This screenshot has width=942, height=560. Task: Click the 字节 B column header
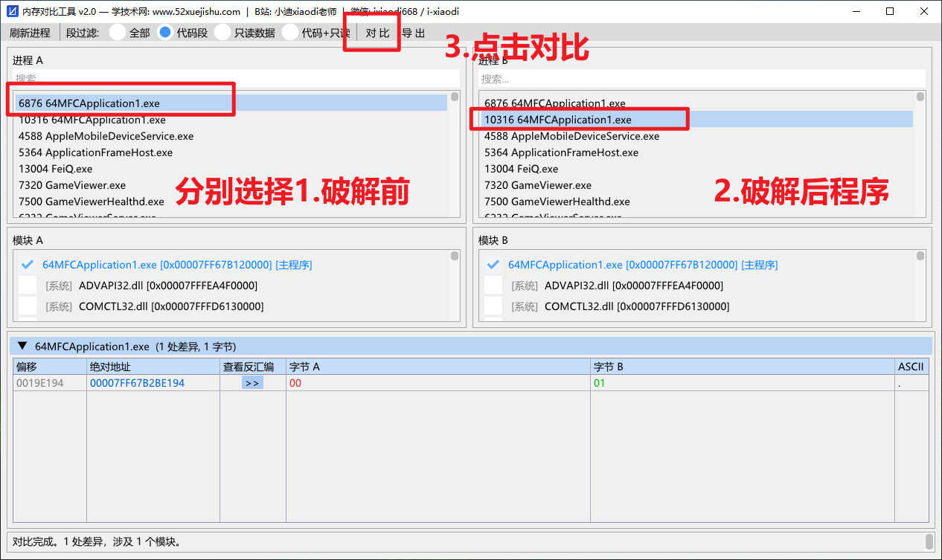(743, 367)
